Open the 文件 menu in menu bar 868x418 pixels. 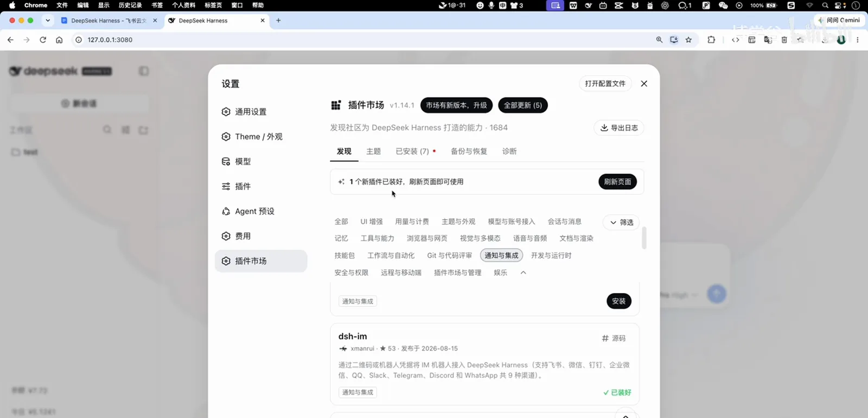tap(62, 5)
